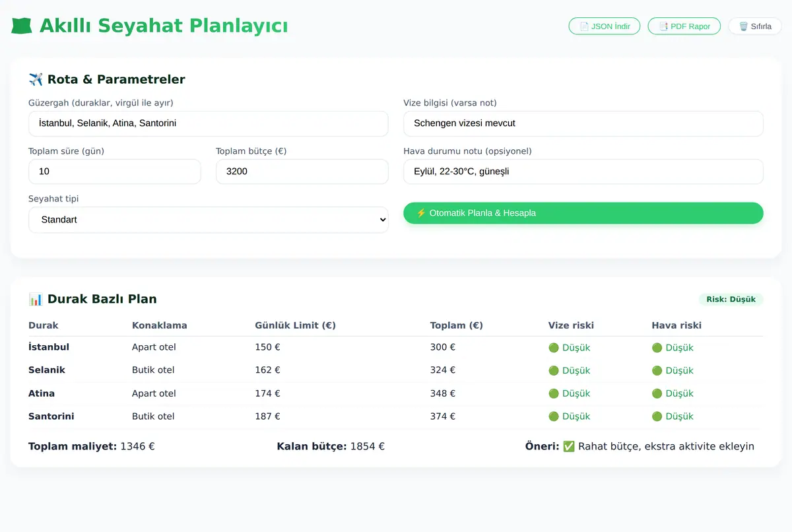The width and height of the screenshot is (792, 532).
Task: Click Atina's Hava riski Düşük value
Action: pyautogui.click(x=673, y=393)
